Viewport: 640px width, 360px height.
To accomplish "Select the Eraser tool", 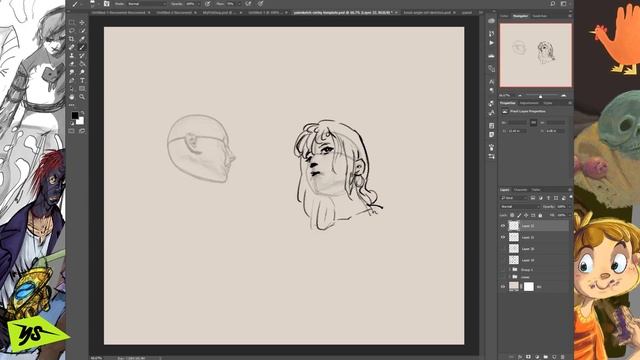I will [72, 64].
